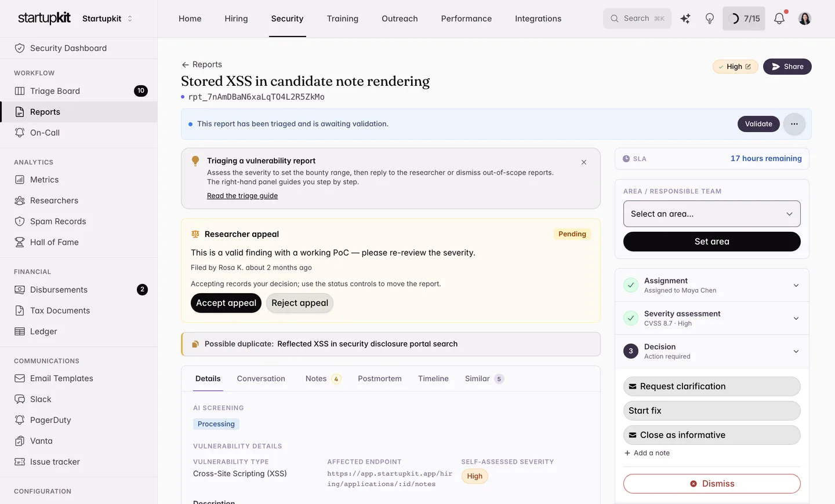Open Disbursements in sidebar
This screenshot has height=504, width=835.
[78, 290]
